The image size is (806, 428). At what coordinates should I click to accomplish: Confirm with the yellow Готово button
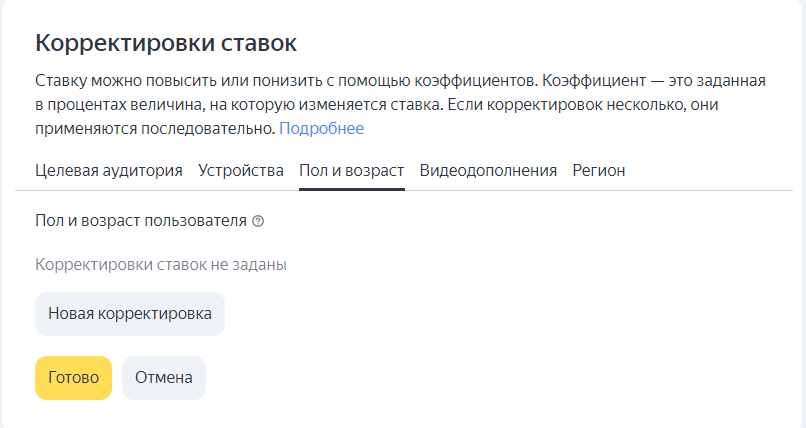point(74,378)
